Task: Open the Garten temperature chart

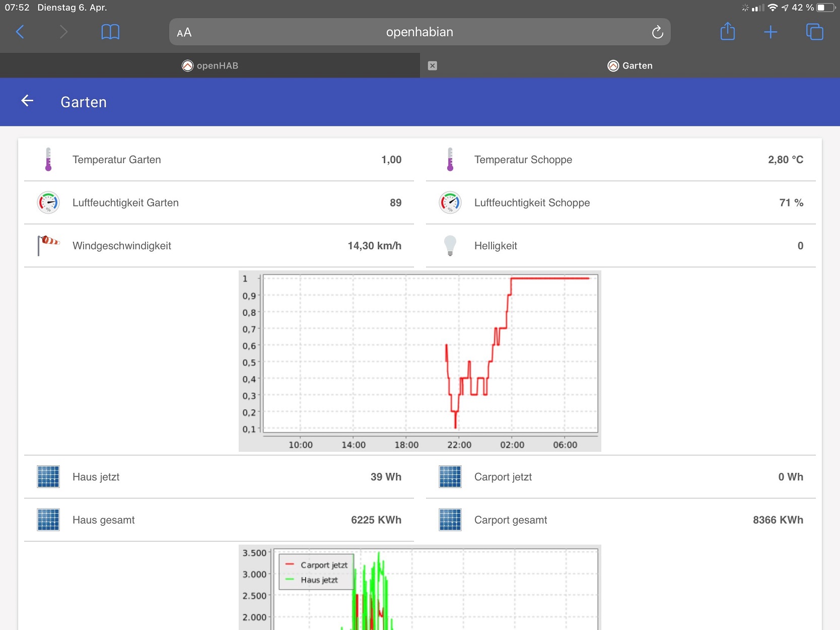Action: [x=419, y=361]
